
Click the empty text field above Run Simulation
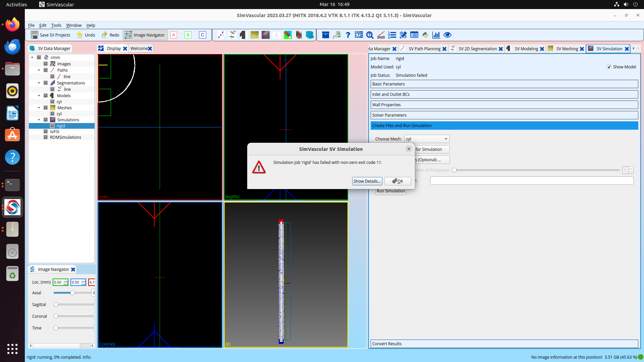[532, 181]
